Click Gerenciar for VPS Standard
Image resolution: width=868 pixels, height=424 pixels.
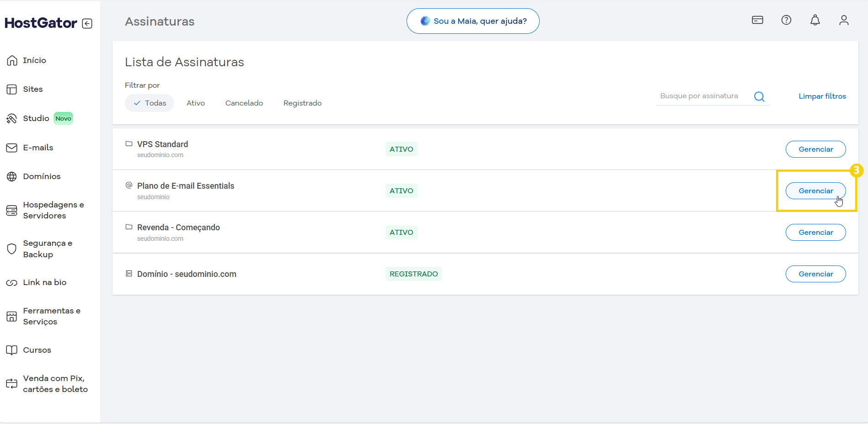(x=815, y=149)
